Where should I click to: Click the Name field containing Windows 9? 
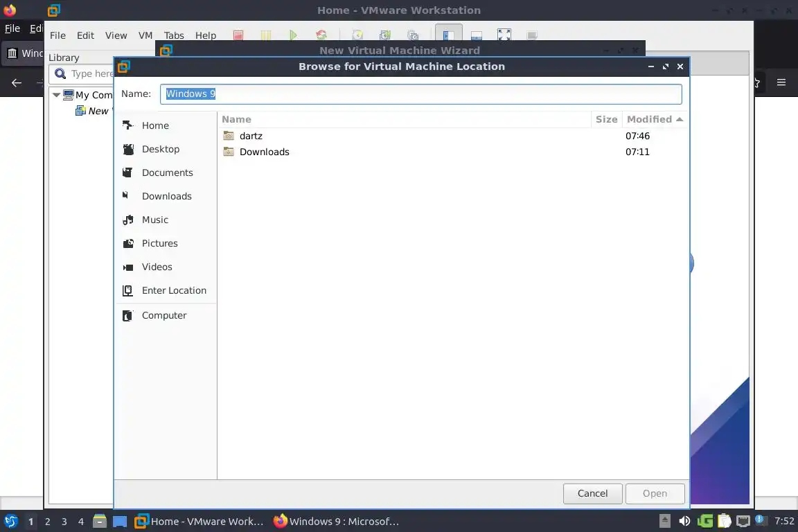tap(421, 94)
